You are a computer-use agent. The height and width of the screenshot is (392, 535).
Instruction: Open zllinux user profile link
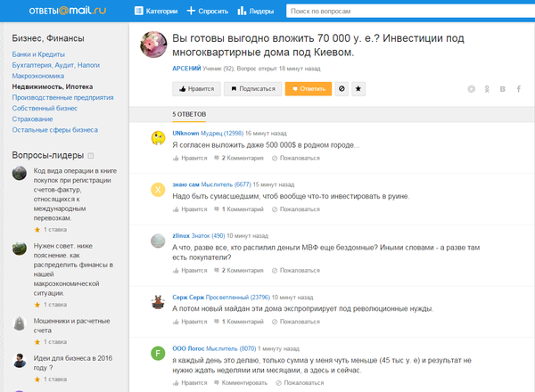pyautogui.click(x=181, y=236)
